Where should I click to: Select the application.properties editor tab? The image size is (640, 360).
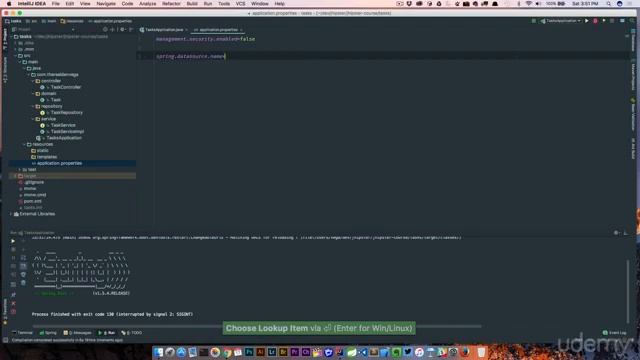(x=218, y=30)
